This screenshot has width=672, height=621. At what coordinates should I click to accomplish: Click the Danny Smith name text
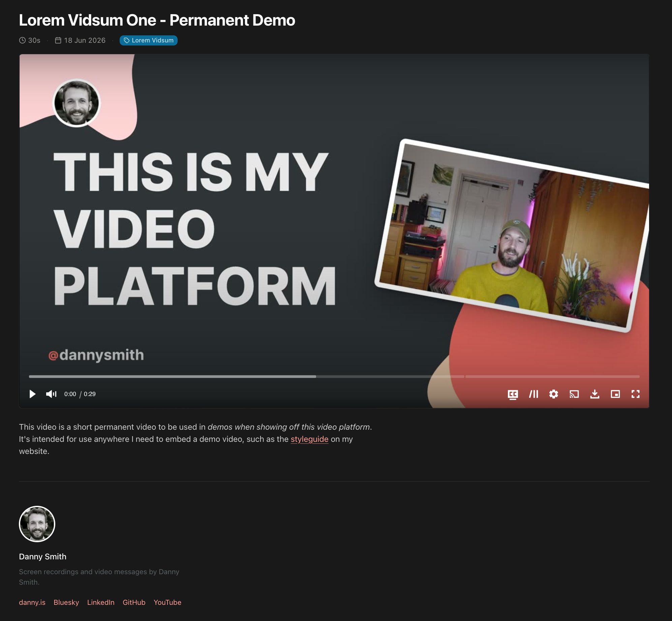pyautogui.click(x=42, y=557)
